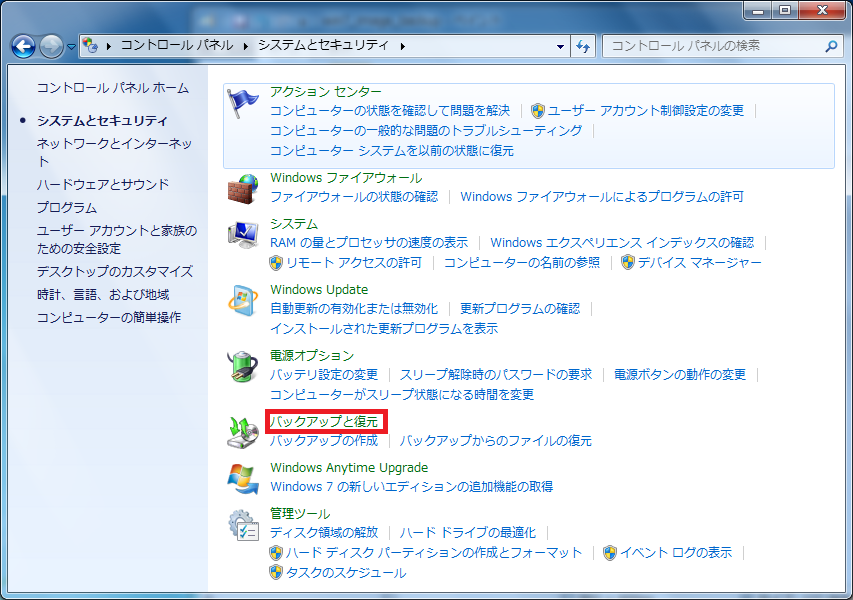Click ファイアウォールの状態の確認 link

click(354, 197)
